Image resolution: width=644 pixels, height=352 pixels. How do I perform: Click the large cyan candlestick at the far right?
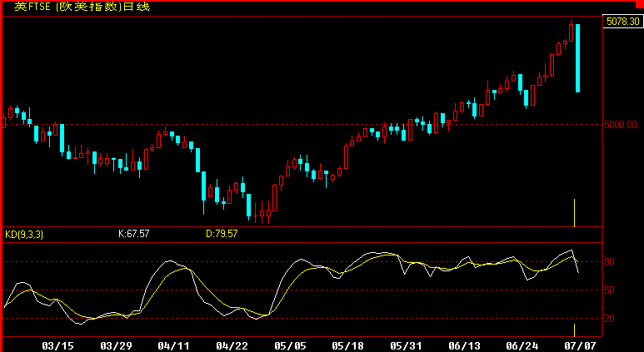click(577, 58)
